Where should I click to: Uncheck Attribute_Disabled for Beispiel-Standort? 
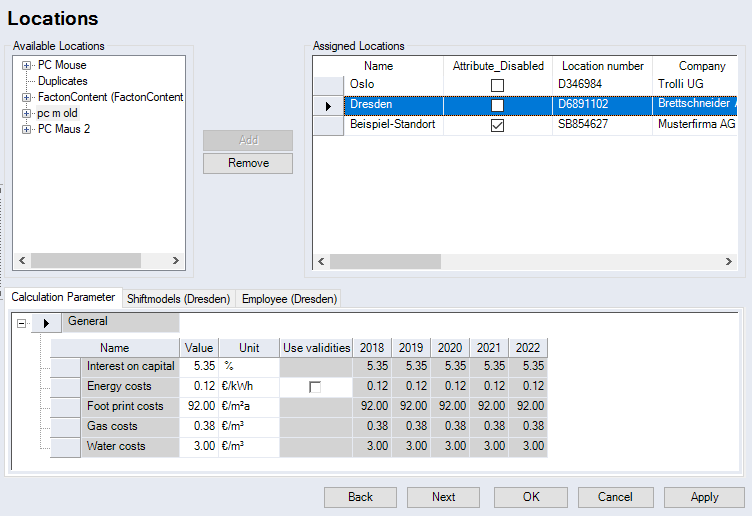pyautogui.click(x=497, y=125)
